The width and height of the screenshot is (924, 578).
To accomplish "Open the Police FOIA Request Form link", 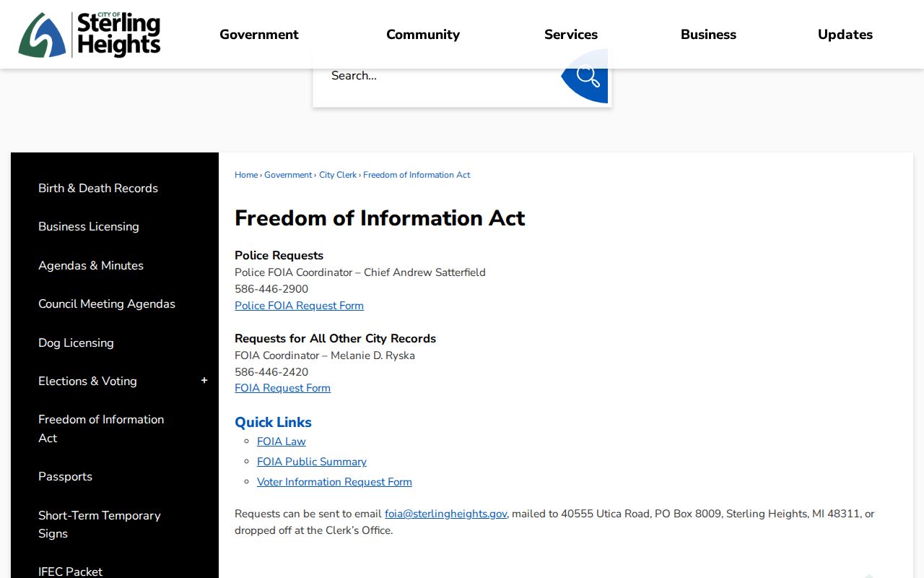I will coord(299,306).
